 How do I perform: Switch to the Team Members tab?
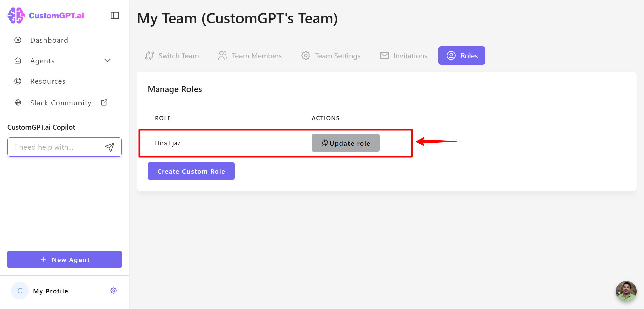click(x=250, y=56)
